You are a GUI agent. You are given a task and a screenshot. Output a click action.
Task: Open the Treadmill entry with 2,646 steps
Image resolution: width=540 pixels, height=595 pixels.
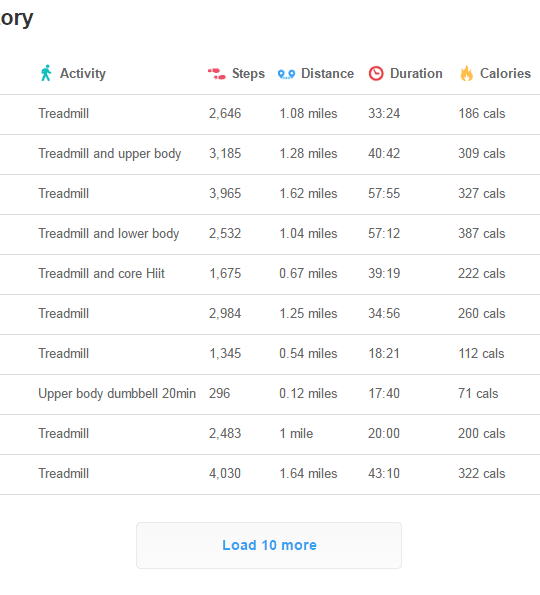tap(63, 113)
